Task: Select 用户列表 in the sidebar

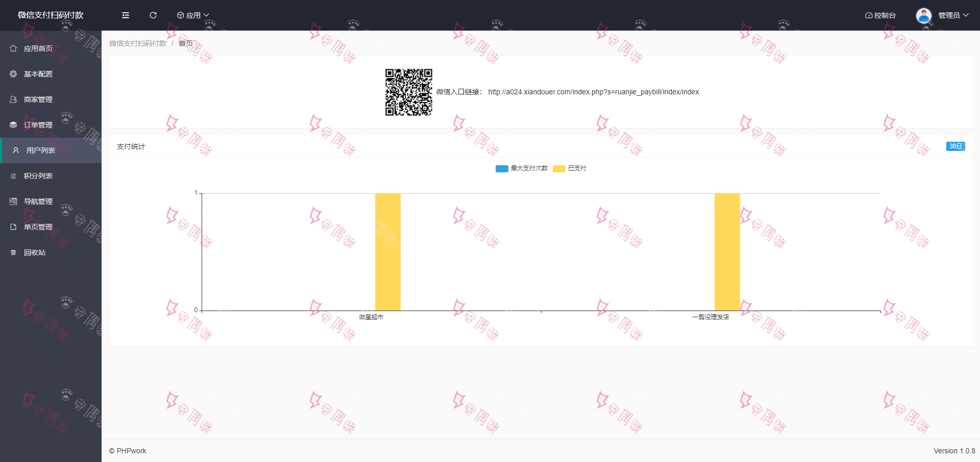Action: [x=51, y=150]
